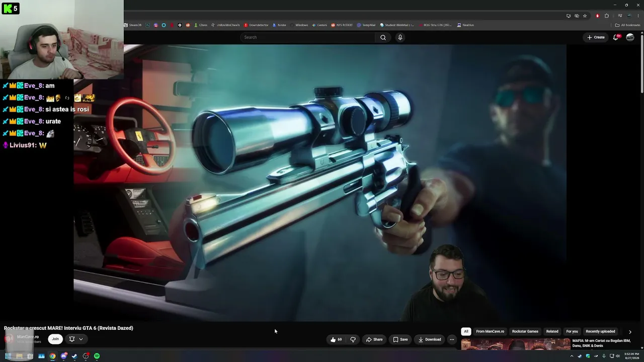Open the Chrome extensions puzzle icon

[606, 16]
